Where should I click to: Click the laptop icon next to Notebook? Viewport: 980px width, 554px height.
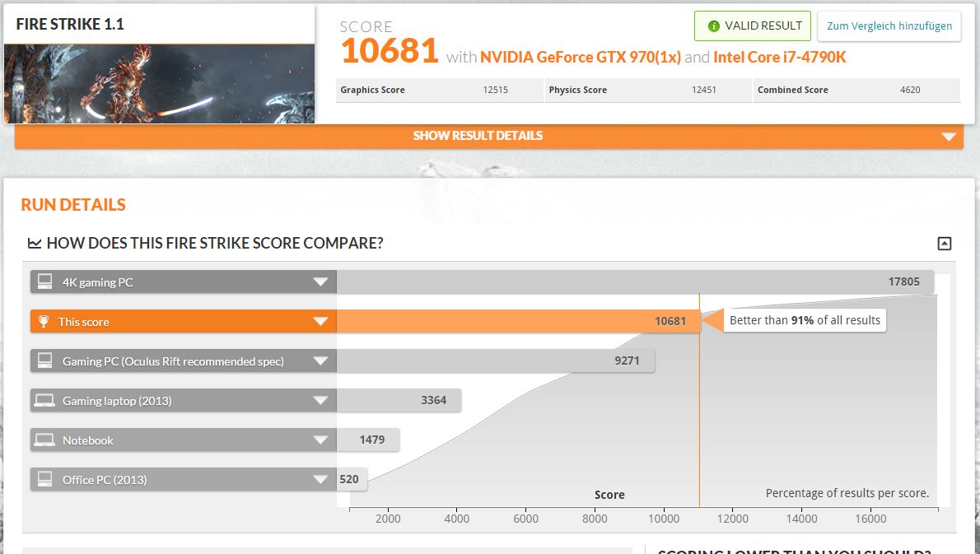pyautogui.click(x=44, y=440)
